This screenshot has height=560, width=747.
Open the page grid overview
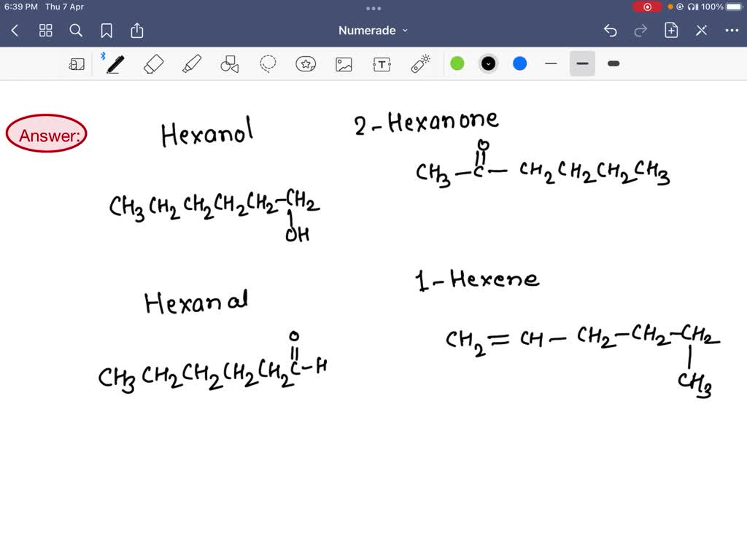point(45,31)
